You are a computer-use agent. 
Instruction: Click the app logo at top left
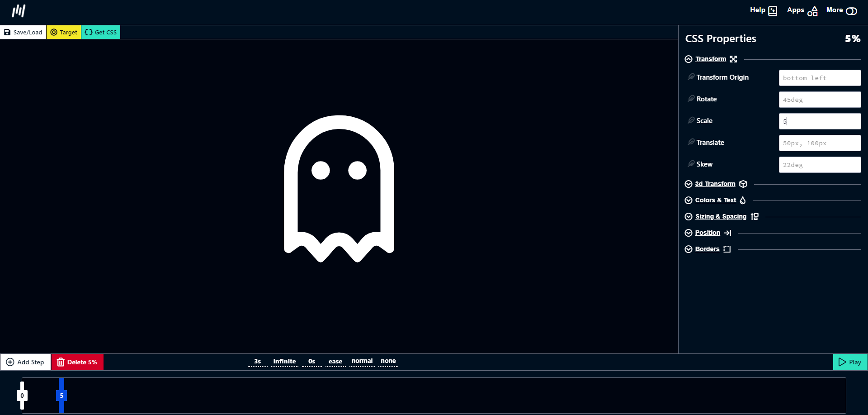(19, 11)
